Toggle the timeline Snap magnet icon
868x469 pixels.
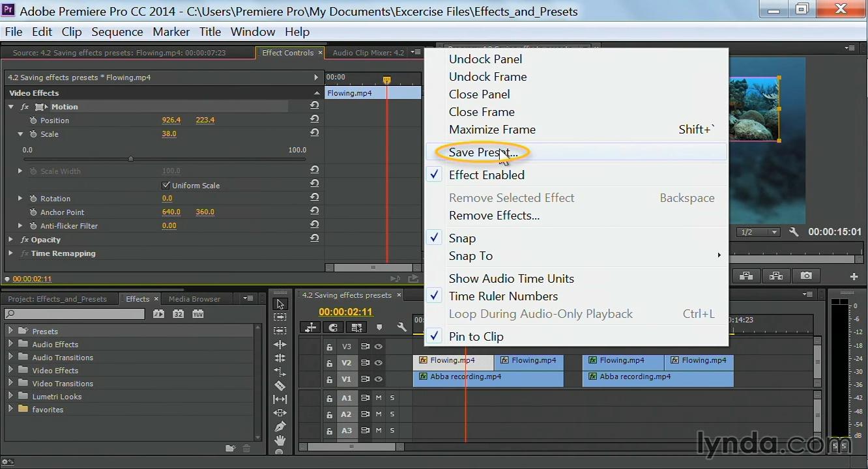point(333,328)
